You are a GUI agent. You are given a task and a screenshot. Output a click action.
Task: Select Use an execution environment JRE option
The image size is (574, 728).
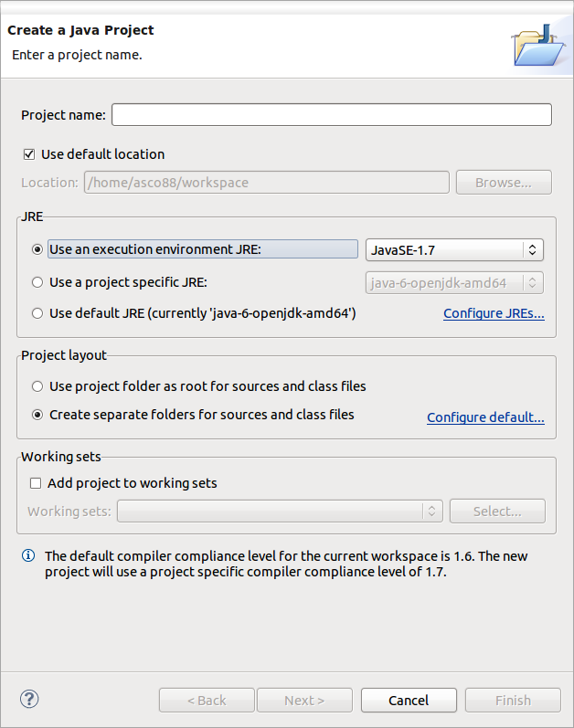tap(37, 249)
